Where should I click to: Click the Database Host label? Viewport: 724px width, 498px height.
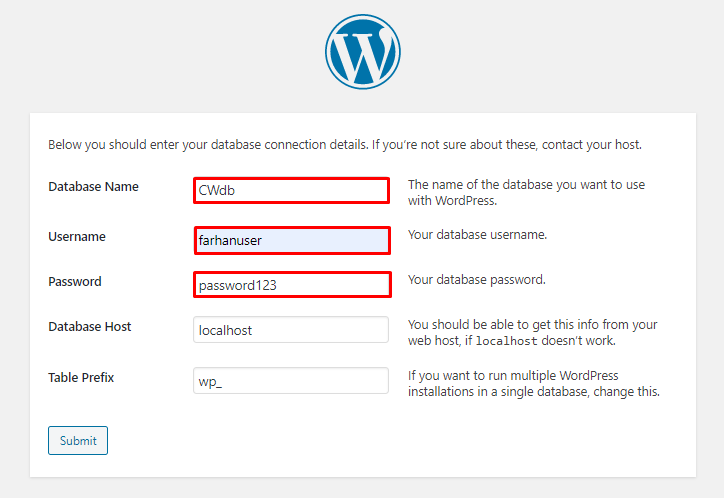coord(90,327)
